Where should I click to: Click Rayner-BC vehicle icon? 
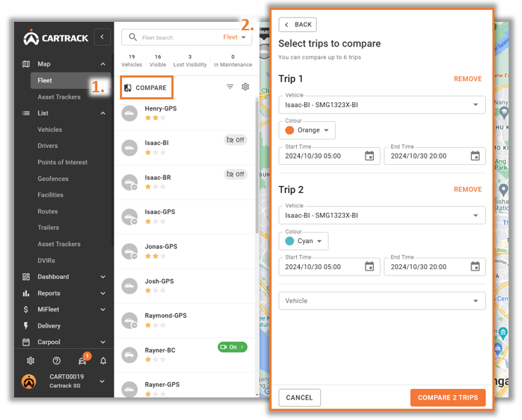coord(130,355)
